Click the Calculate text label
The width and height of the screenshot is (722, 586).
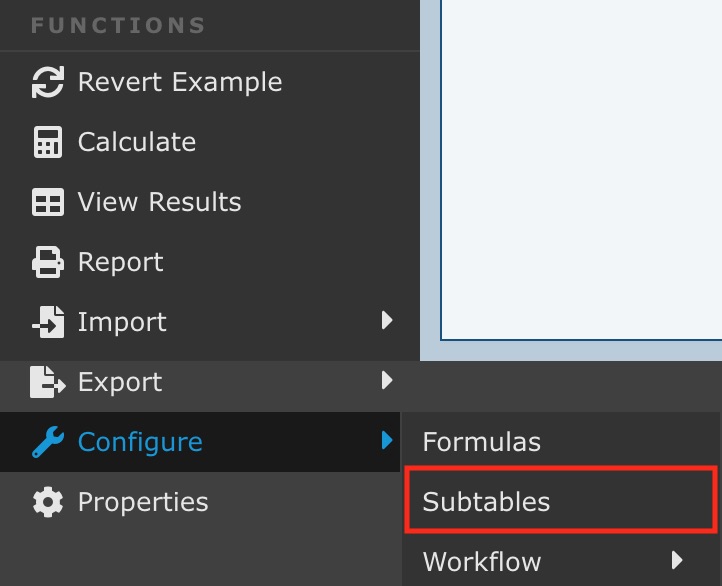(x=137, y=142)
